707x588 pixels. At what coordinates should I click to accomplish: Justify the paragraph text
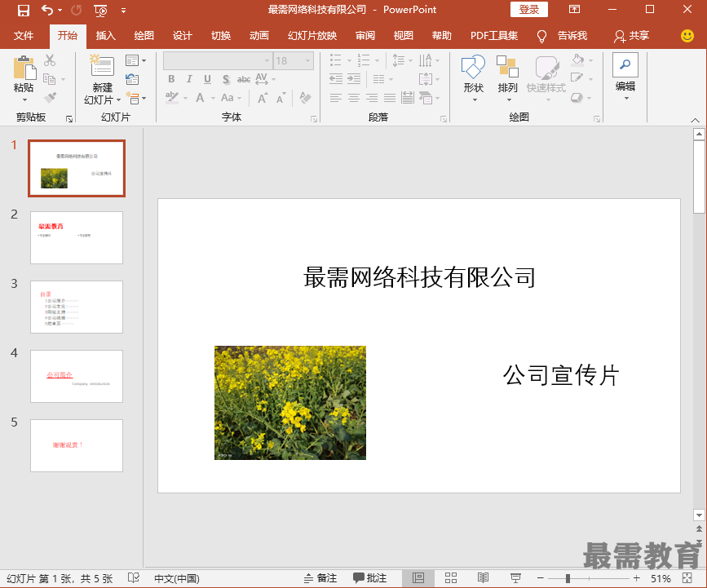pos(390,97)
